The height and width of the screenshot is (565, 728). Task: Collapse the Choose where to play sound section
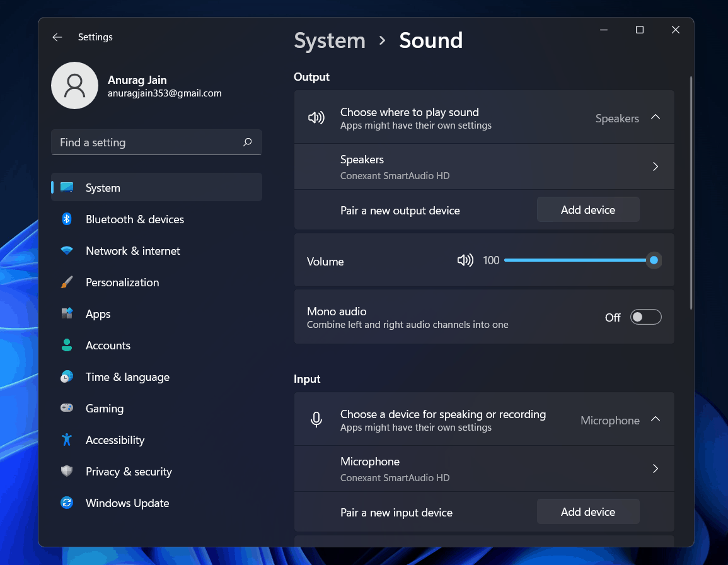point(656,117)
